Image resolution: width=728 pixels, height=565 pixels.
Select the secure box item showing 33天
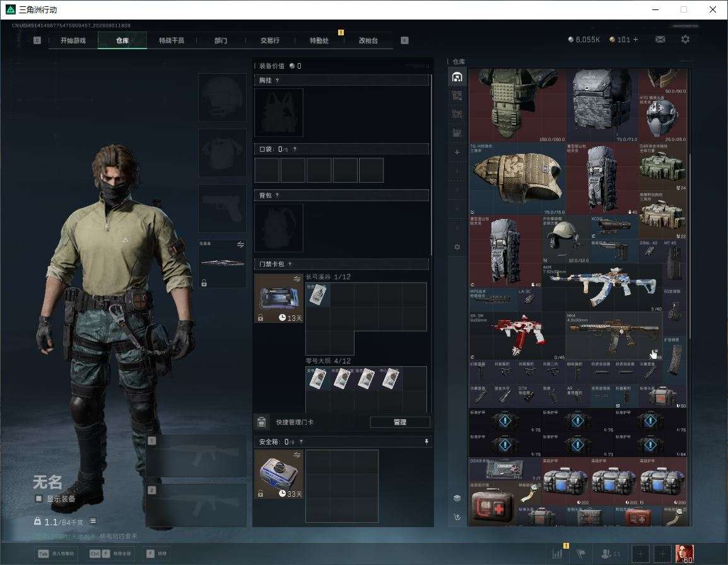[x=279, y=474]
